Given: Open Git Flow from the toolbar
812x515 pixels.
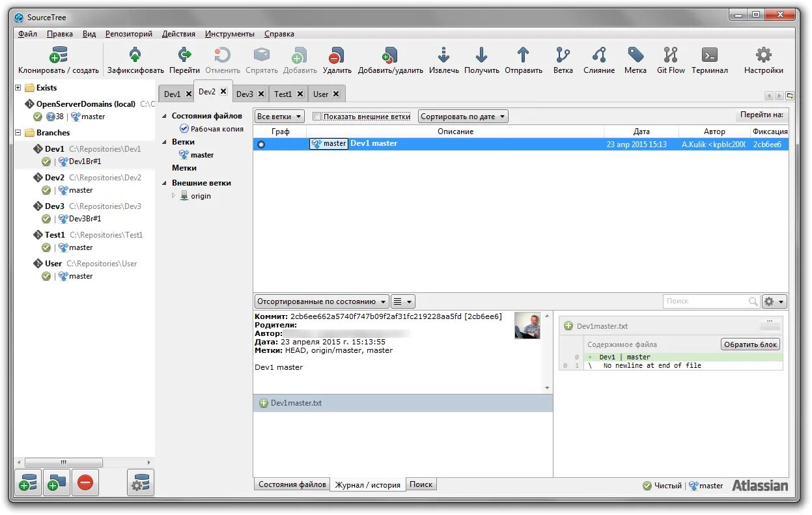Looking at the screenshot, I should [671, 60].
